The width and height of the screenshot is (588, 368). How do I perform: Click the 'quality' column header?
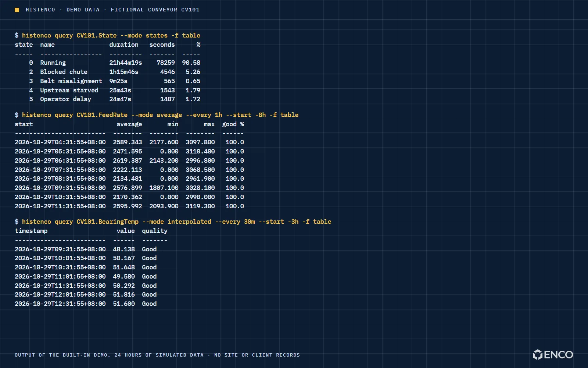pos(155,231)
